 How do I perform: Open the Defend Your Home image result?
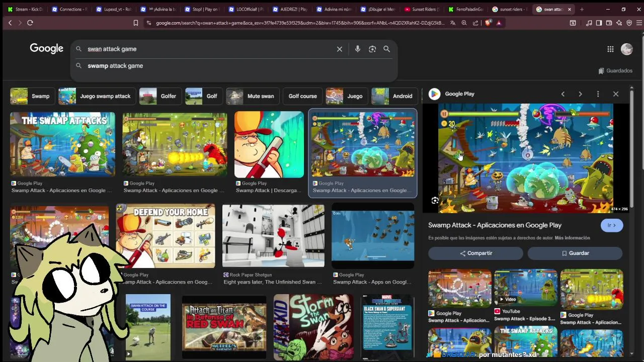tap(166, 236)
